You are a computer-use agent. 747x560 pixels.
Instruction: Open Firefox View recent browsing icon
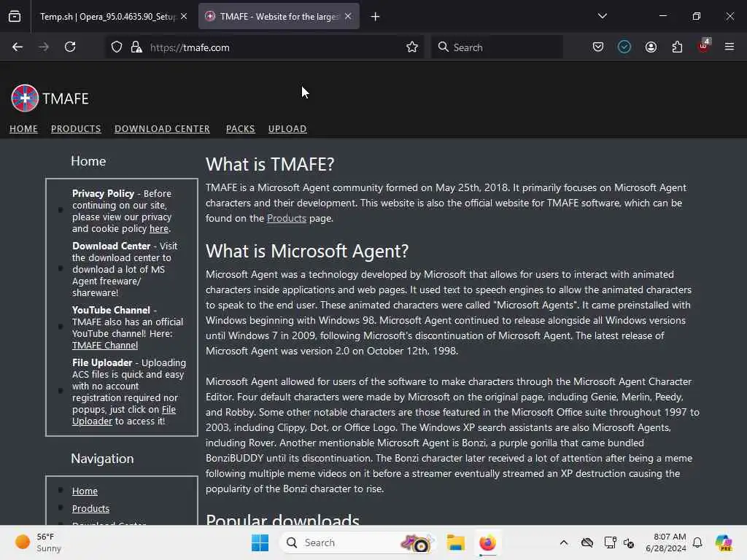pyautogui.click(x=15, y=17)
